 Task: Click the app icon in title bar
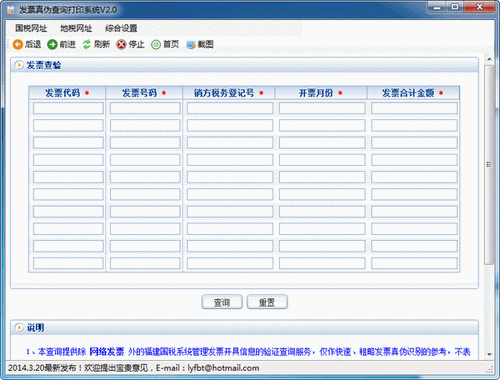[x=11, y=10]
